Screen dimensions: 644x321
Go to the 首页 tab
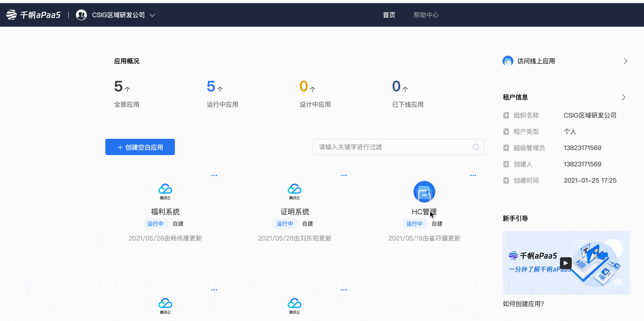pos(389,15)
